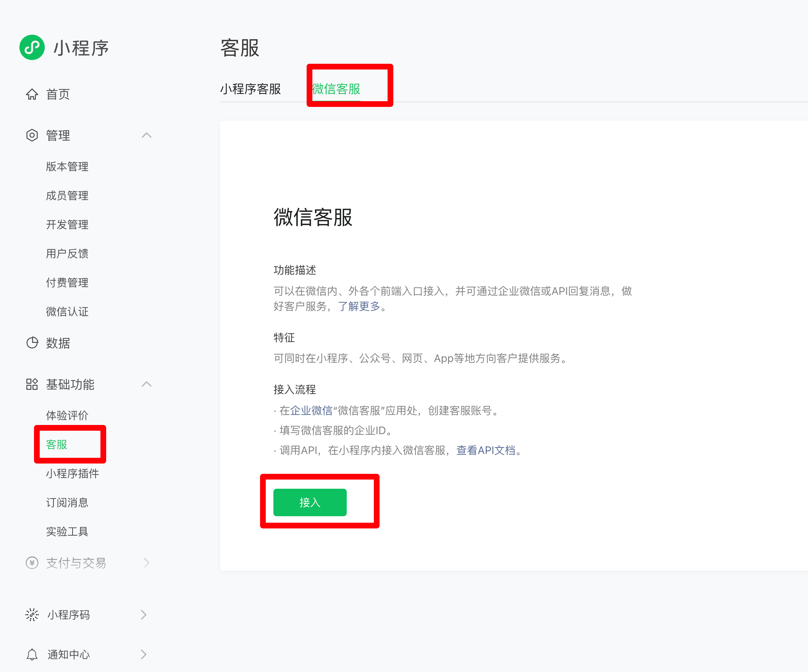Click the 管理 section label
Viewport: 808px width, 672px height.
pyautogui.click(x=58, y=136)
